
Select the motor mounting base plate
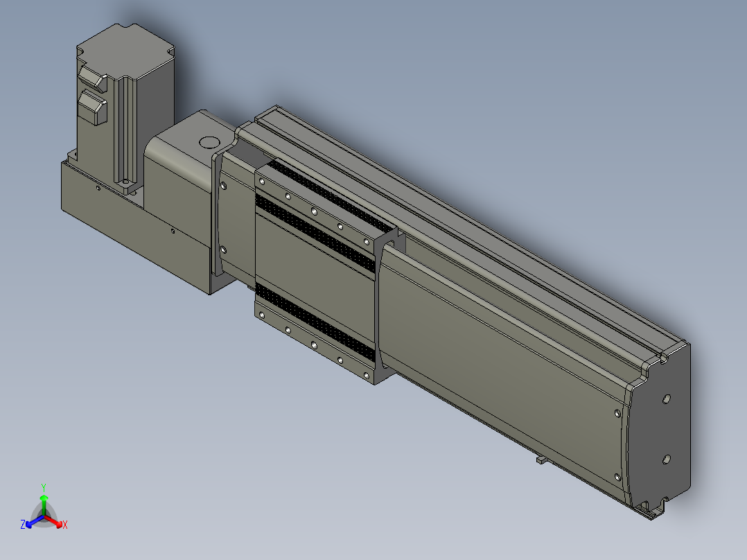[136, 227]
